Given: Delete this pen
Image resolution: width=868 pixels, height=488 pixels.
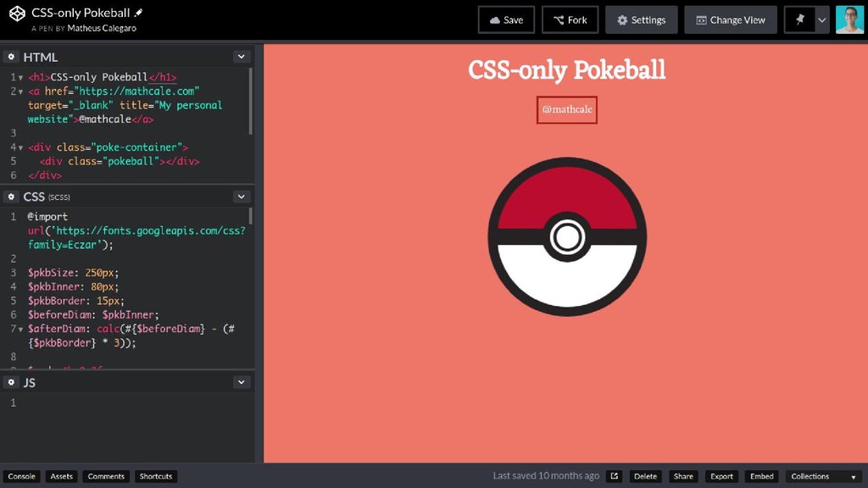Looking at the screenshot, I should [645, 476].
